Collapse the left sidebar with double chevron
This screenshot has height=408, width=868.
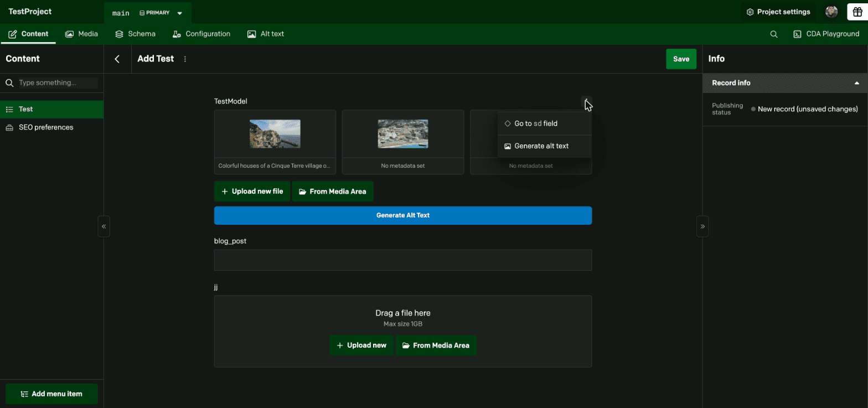coord(104,226)
